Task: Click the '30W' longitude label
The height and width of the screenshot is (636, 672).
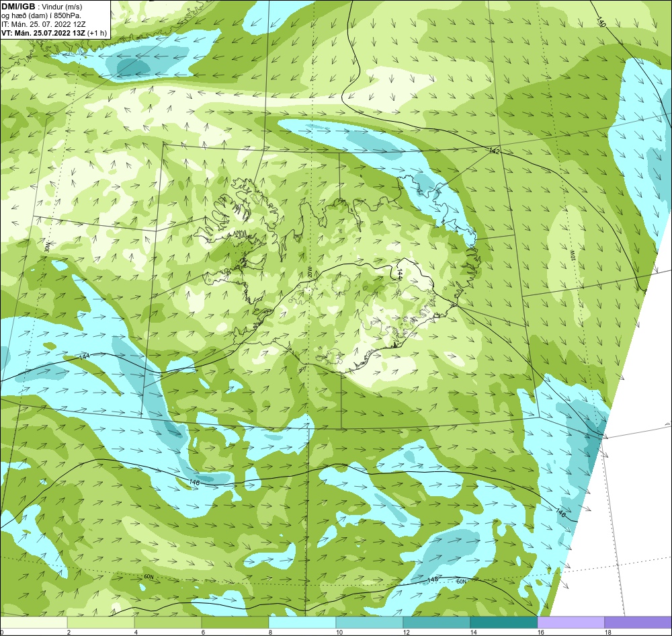Action: pyautogui.click(x=47, y=247)
